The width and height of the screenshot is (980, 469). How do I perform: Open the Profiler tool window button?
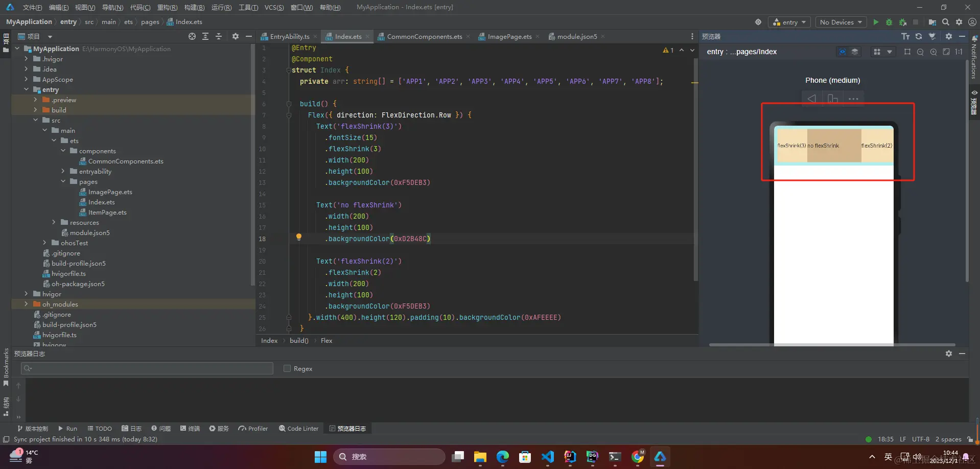[x=253, y=429]
